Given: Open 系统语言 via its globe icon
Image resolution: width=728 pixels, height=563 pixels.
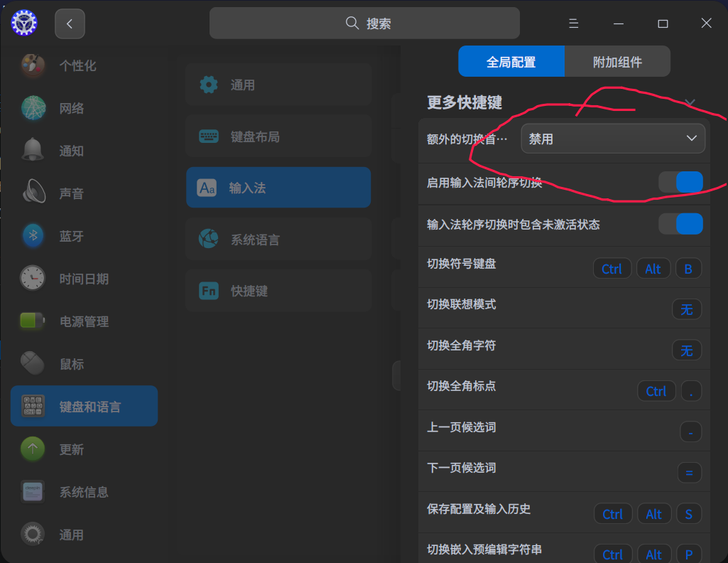Looking at the screenshot, I should 208,239.
